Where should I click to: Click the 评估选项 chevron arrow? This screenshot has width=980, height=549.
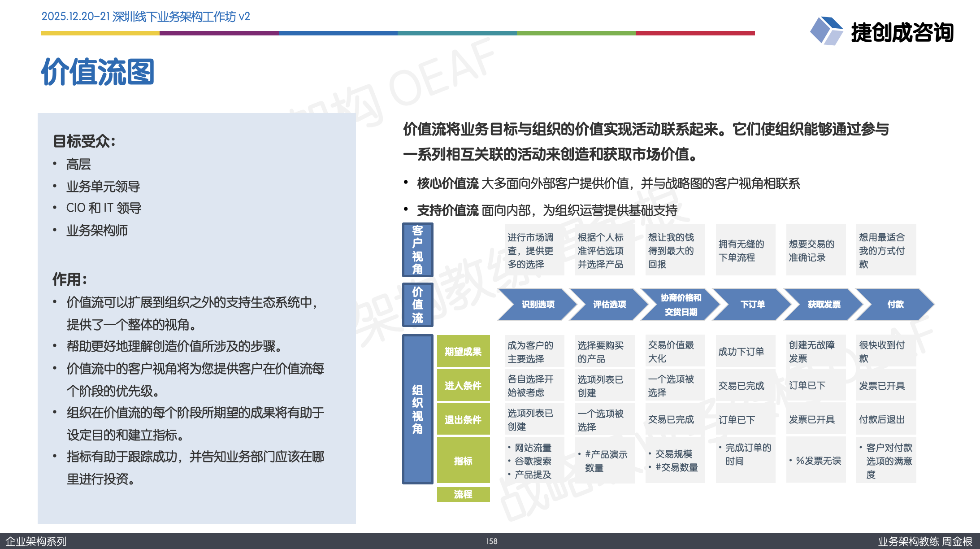click(609, 304)
